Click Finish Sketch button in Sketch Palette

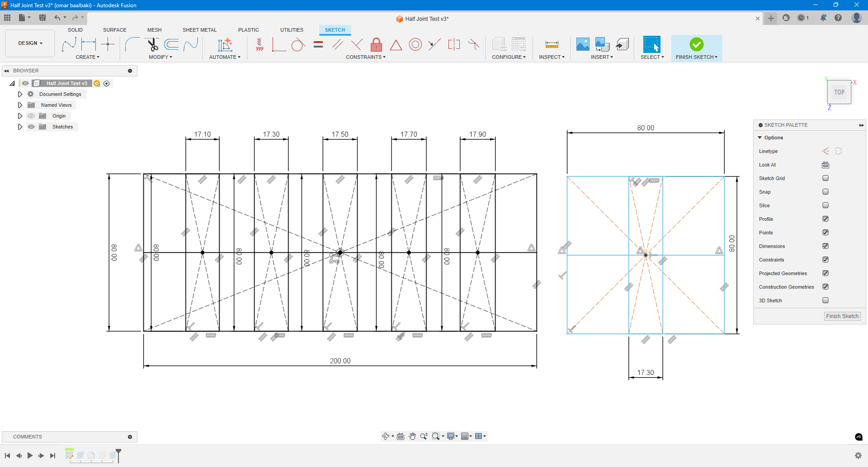point(842,316)
